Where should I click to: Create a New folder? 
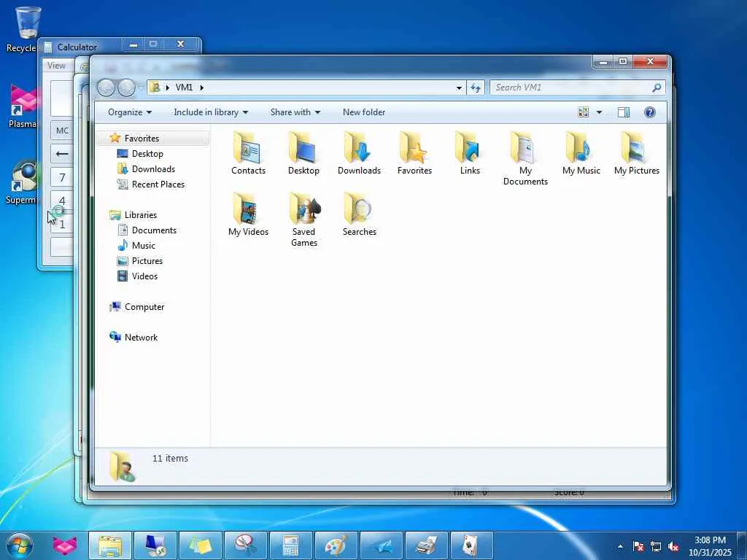pos(364,112)
